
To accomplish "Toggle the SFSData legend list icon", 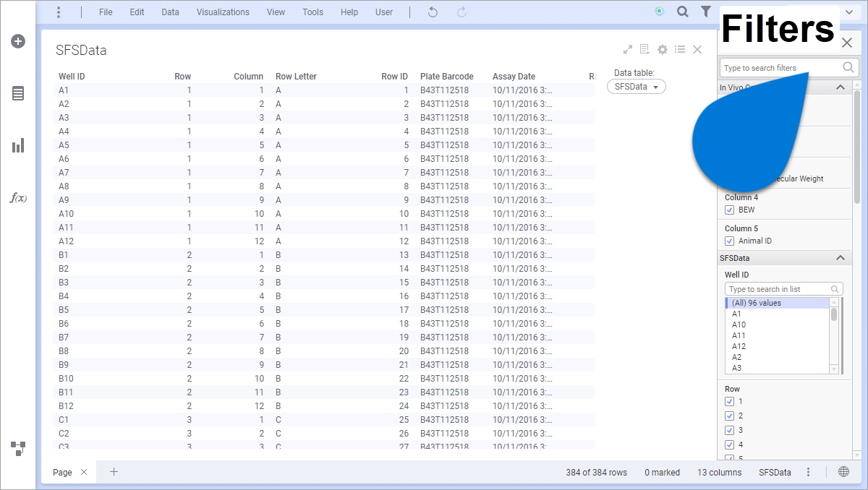I will [x=680, y=49].
